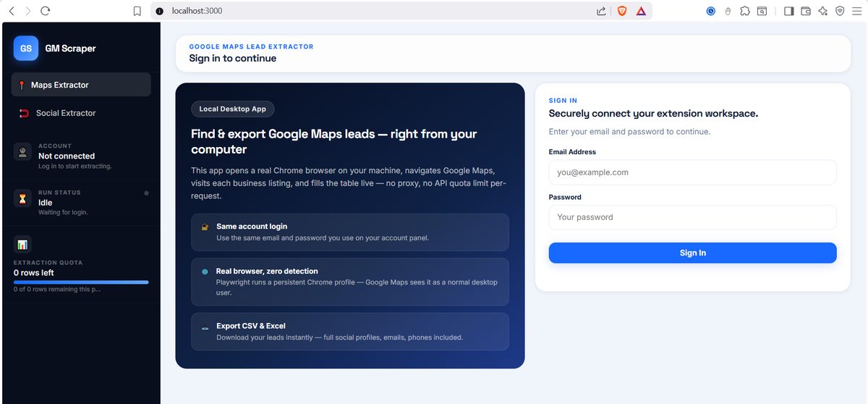Reload the localhost page

[46, 11]
